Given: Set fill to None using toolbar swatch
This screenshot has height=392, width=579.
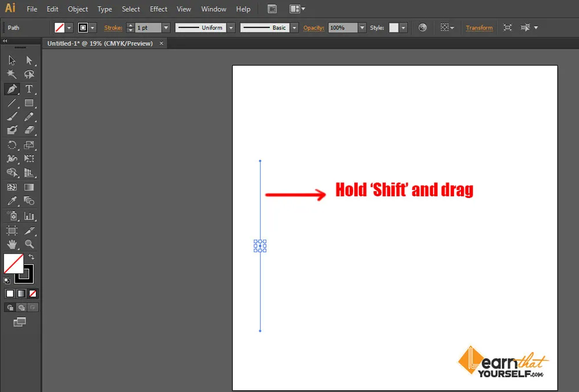Looking at the screenshot, I should [32, 294].
